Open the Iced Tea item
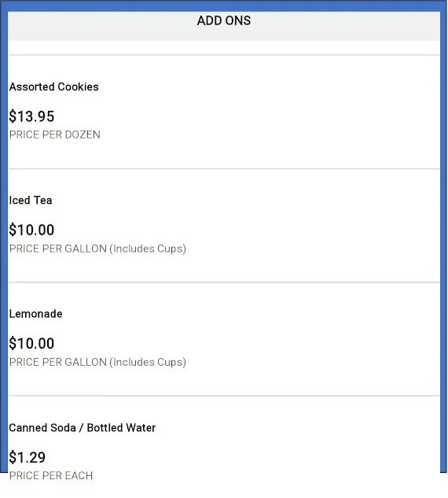 coord(31,201)
